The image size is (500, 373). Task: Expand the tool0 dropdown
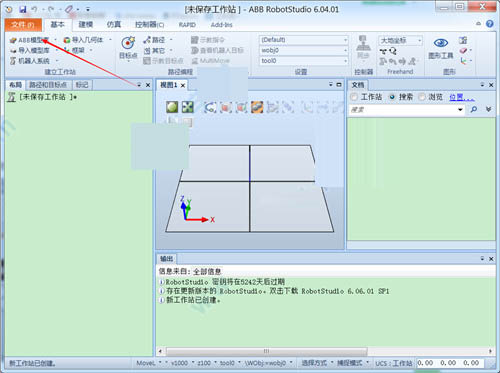[x=345, y=61]
